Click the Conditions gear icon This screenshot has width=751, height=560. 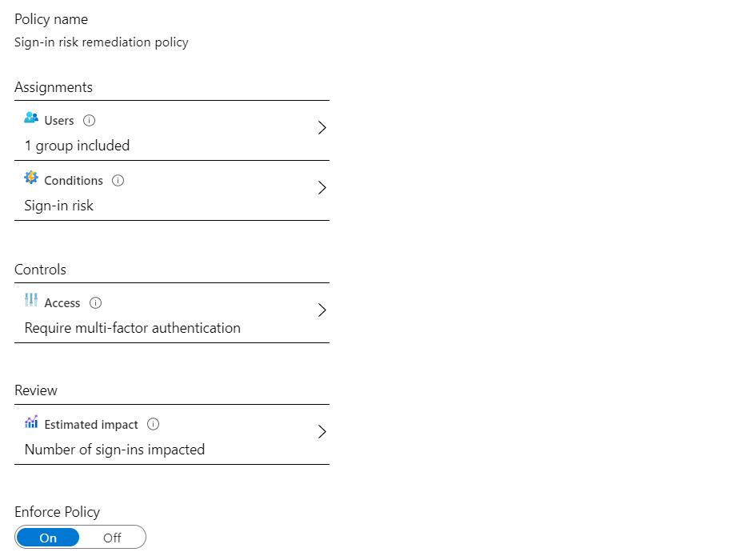coord(31,178)
